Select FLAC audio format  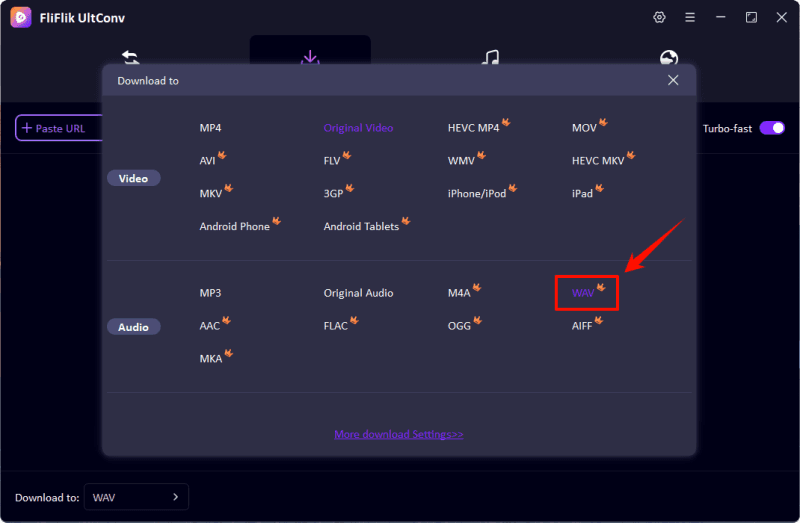pyautogui.click(x=336, y=326)
